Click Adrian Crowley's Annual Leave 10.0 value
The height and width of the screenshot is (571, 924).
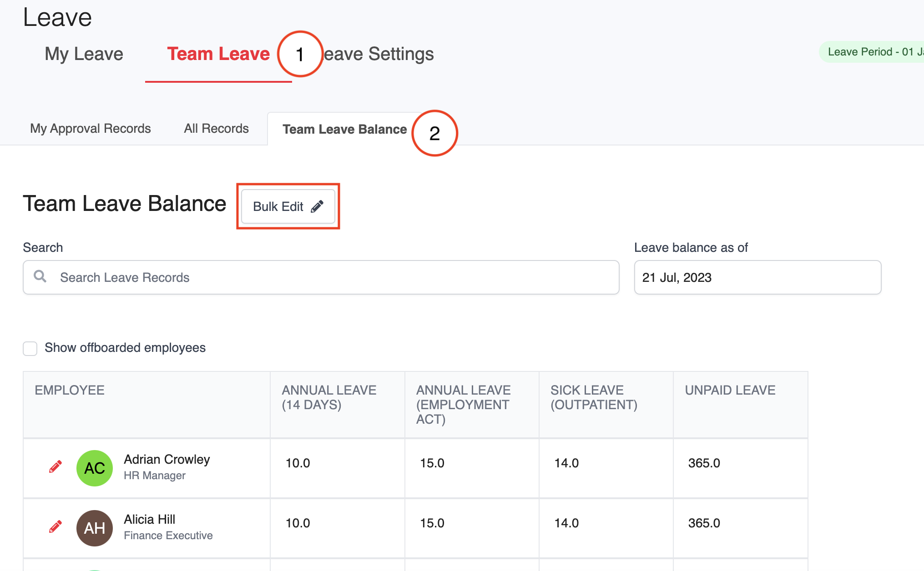298,463
